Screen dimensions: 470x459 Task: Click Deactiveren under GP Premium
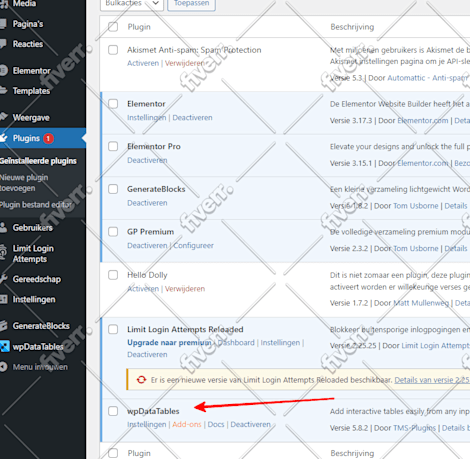click(147, 246)
